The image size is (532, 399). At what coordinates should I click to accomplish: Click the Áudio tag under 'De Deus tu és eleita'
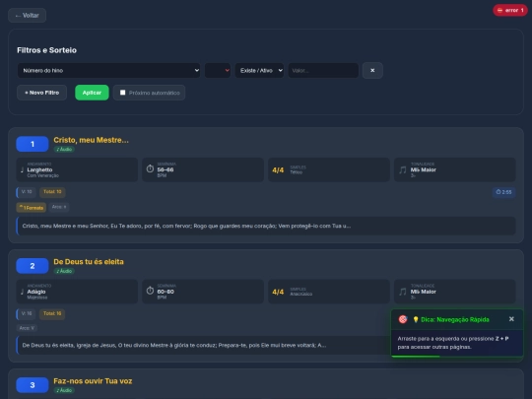tap(64, 271)
